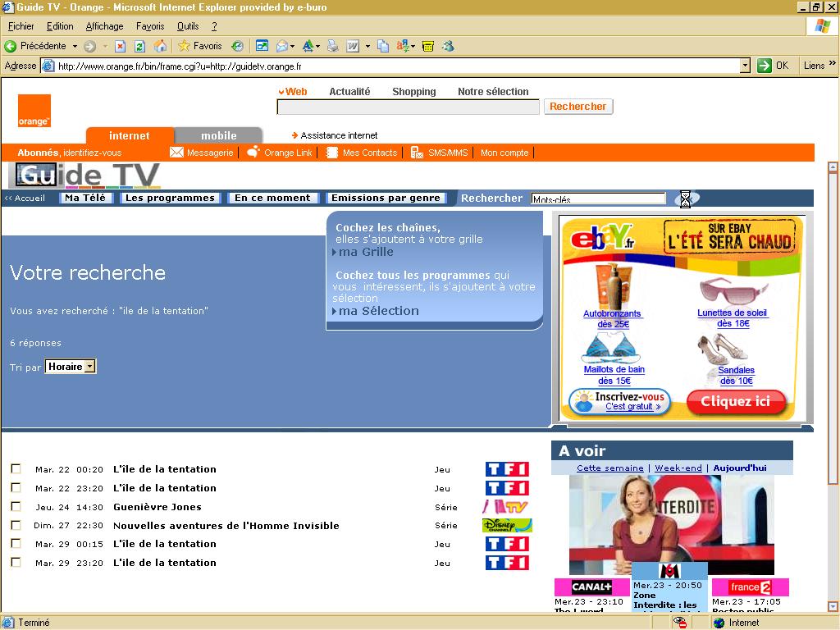The width and height of the screenshot is (840, 630).
Task: Click Cliquez ici on the eBay ad
Action: pyautogui.click(x=736, y=401)
